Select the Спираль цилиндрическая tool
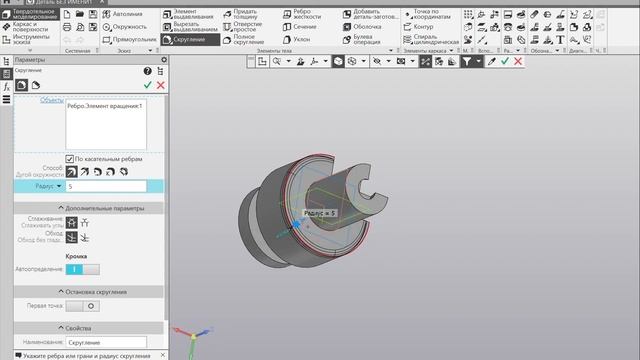 (431, 40)
